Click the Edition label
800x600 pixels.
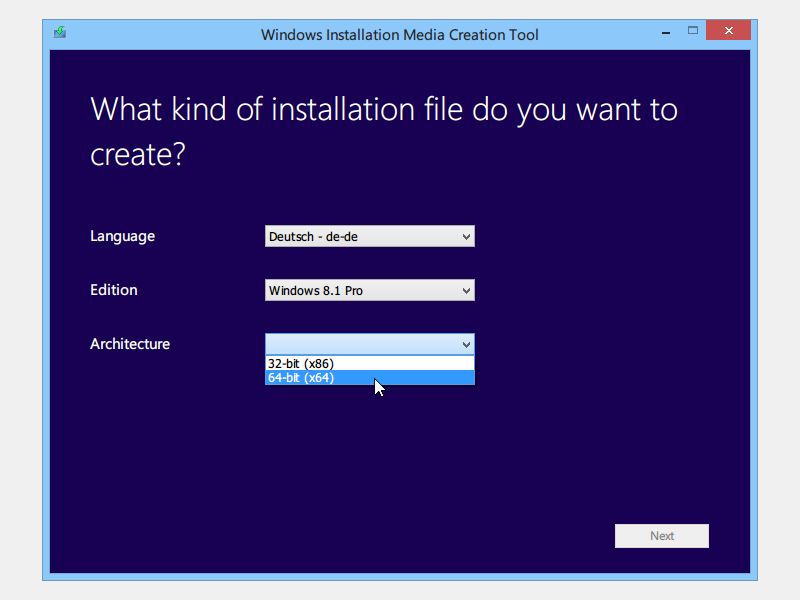(113, 290)
